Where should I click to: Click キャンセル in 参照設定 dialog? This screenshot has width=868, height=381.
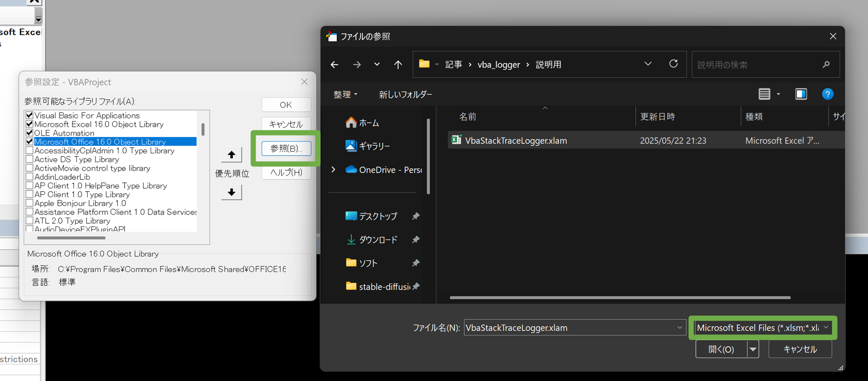[286, 124]
